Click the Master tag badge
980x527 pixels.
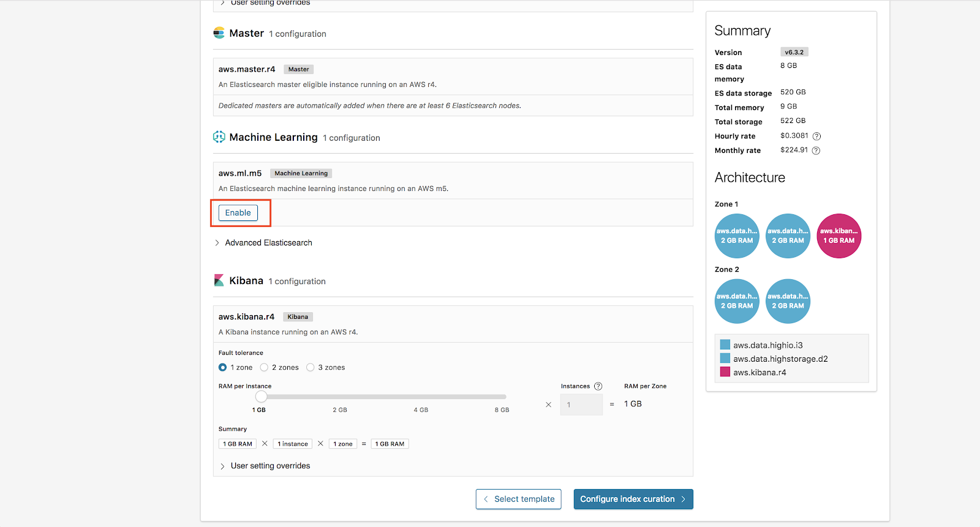[x=299, y=69]
